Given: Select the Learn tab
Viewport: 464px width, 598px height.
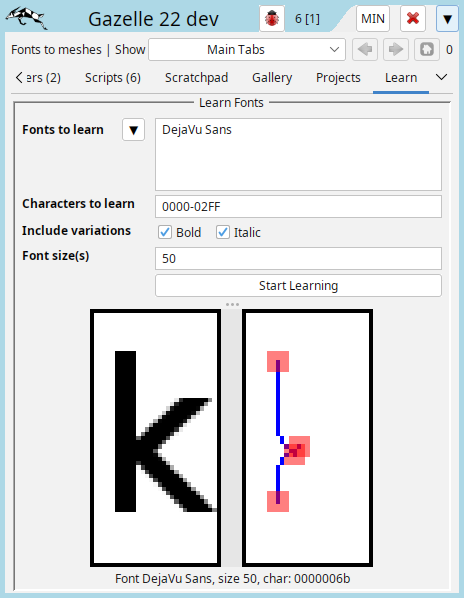Looking at the screenshot, I should 401,77.
